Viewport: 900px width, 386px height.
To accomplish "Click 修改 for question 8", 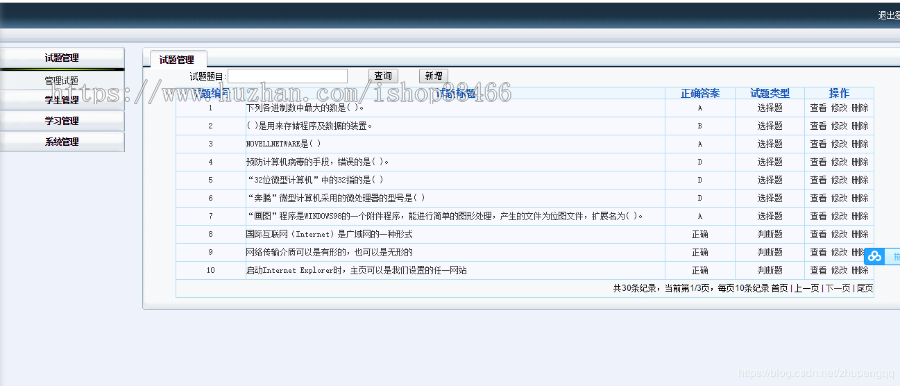I will coord(839,234).
